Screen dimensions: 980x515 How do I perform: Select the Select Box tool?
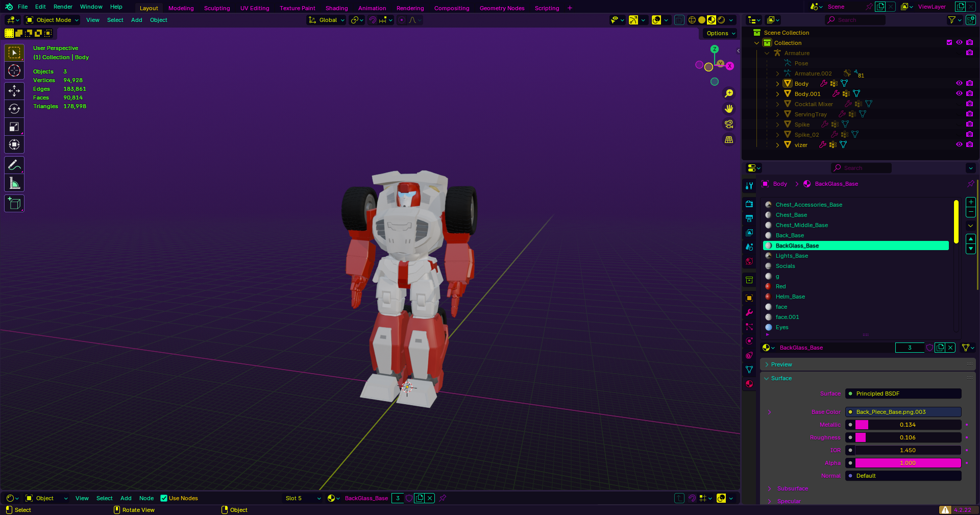click(x=14, y=53)
